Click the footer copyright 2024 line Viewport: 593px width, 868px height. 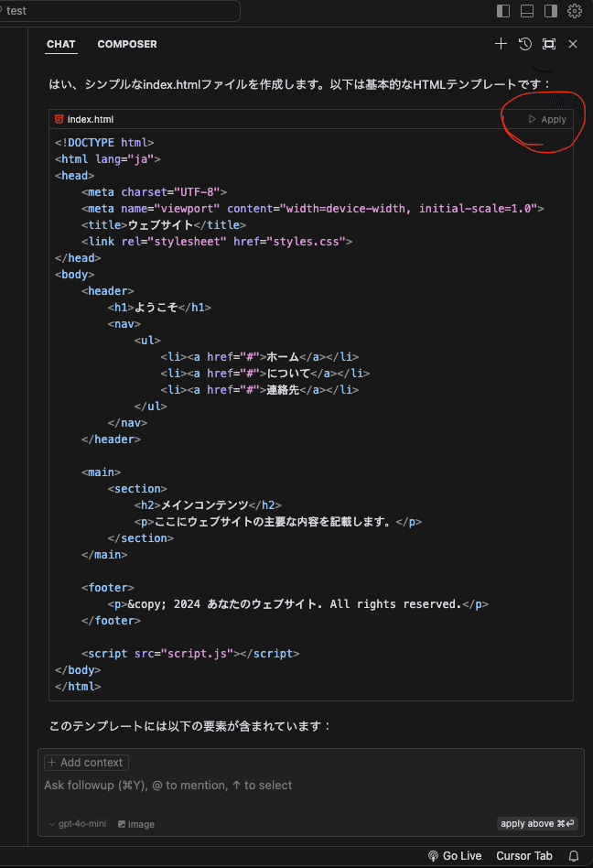pyautogui.click(x=298, y=604)
